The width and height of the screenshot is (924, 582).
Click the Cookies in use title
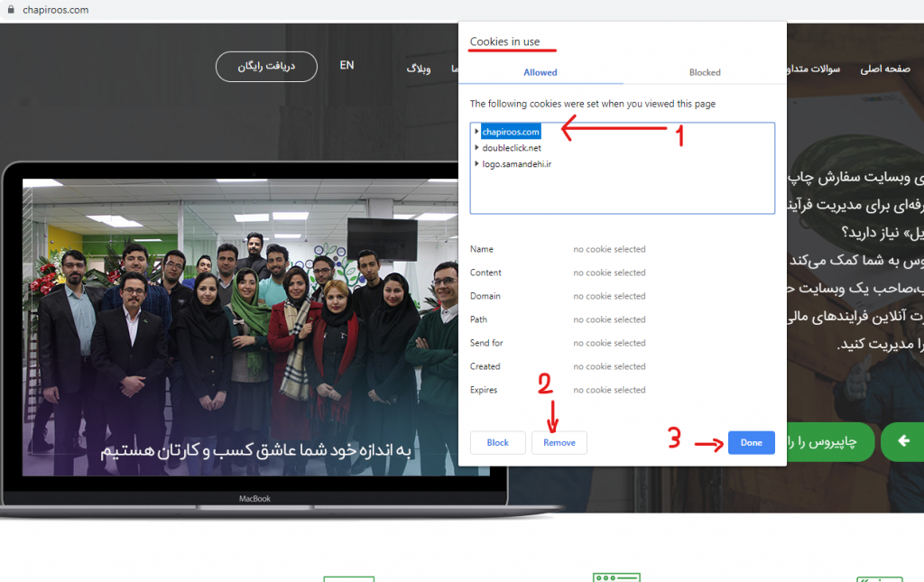click(x=504, y=42)
